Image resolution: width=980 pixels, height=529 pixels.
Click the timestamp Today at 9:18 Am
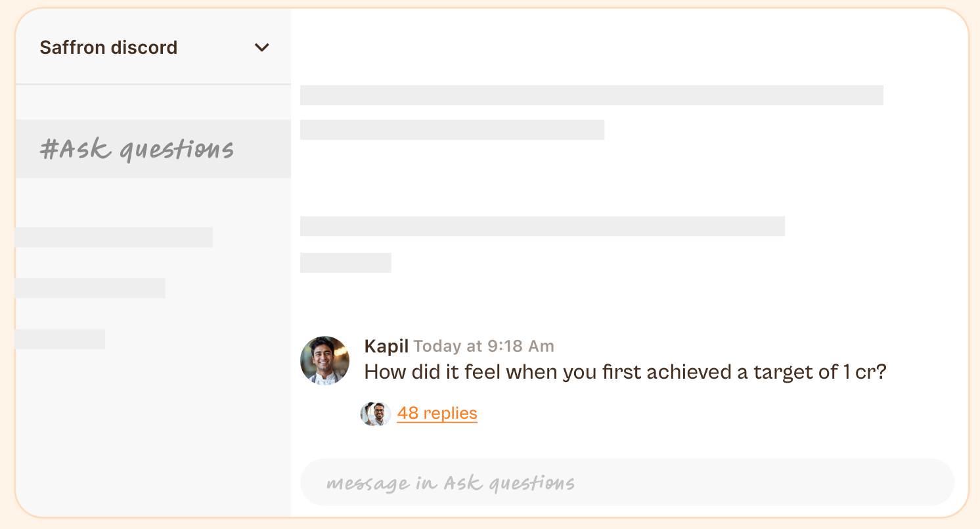(x=483, y=346)
